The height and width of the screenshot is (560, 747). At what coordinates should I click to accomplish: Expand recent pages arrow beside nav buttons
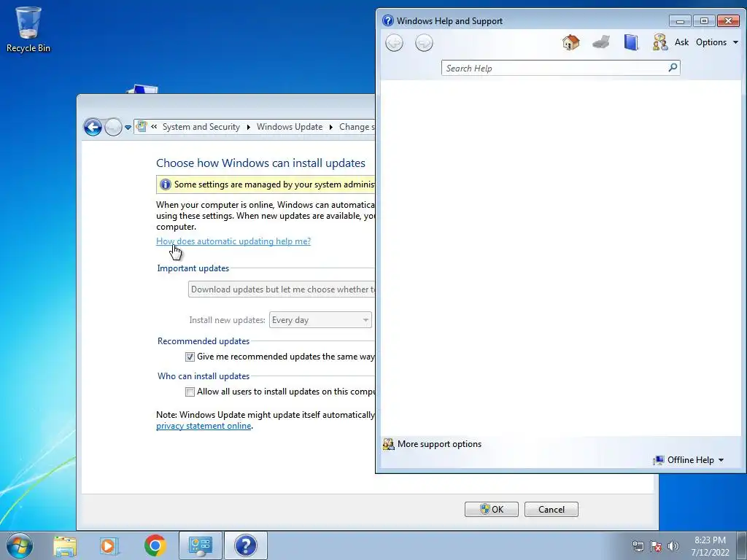[x=128, y=127]
